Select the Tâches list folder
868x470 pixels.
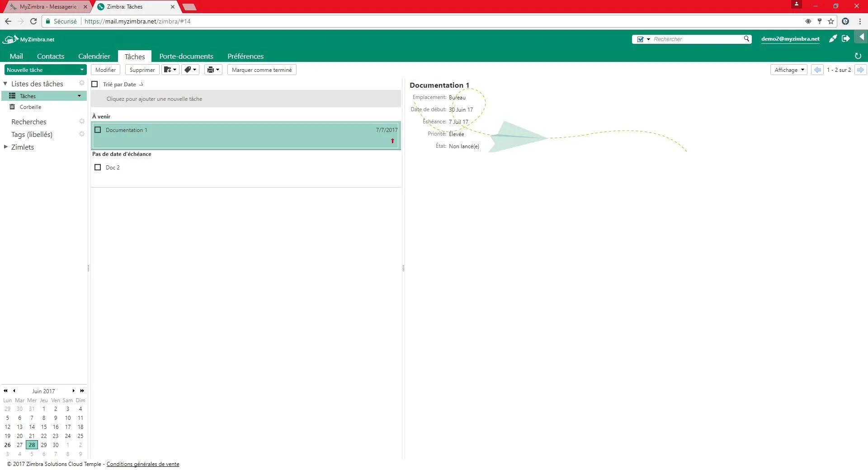point(44,96)
